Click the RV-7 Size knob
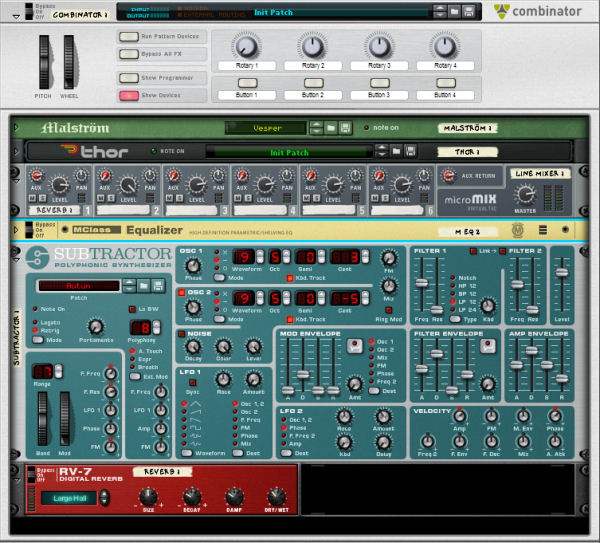Screen dimensions: 600x543 point(148,496)
